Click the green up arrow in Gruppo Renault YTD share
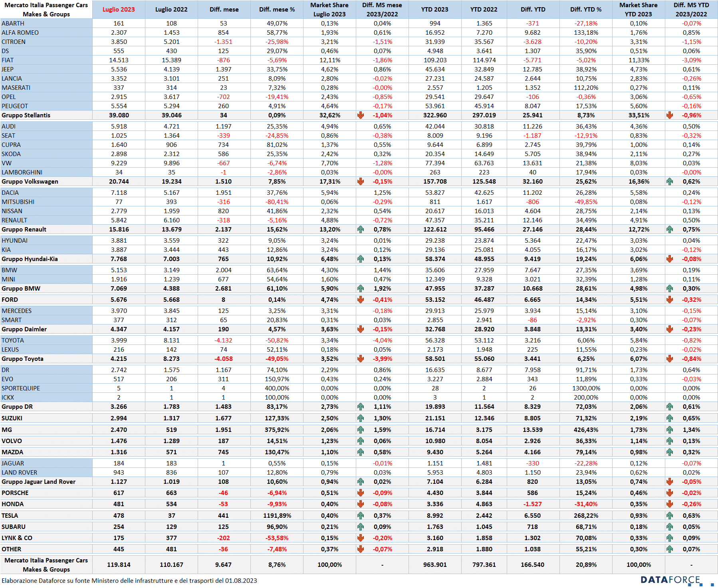The image size is (718, 588). [x=670, y=230]
